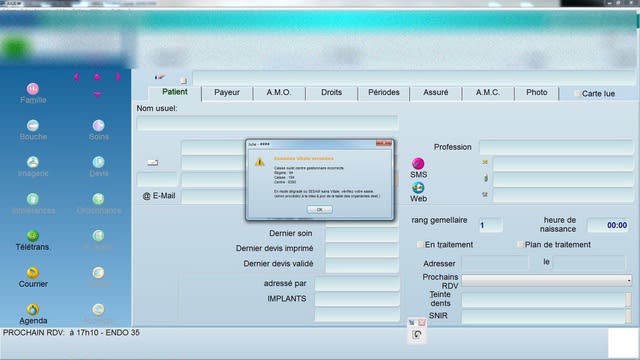Screen dimensions: 640x360
Task: Open the Droits tab
Action: coord(331,93)
